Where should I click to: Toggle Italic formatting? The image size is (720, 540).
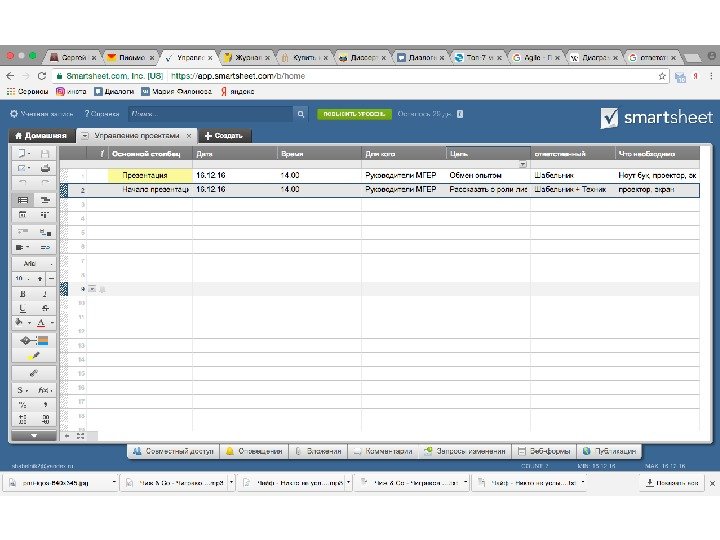45,294
